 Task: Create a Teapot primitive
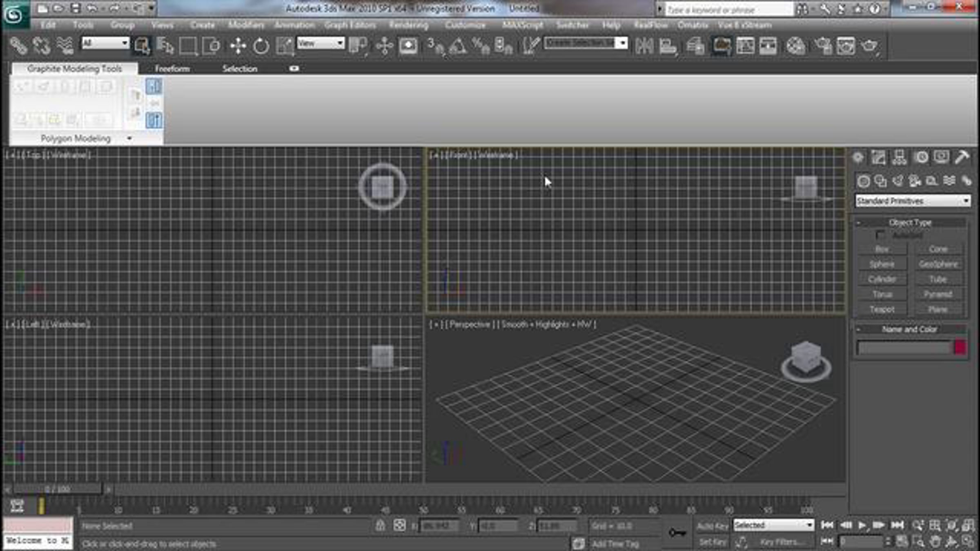click(x=882, y=309)
